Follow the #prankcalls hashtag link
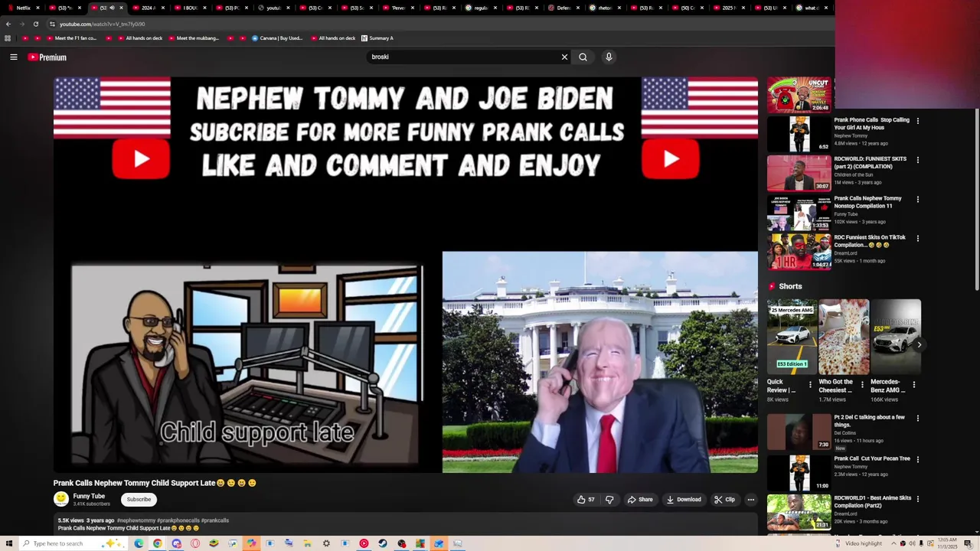 [x=215, y=520]
